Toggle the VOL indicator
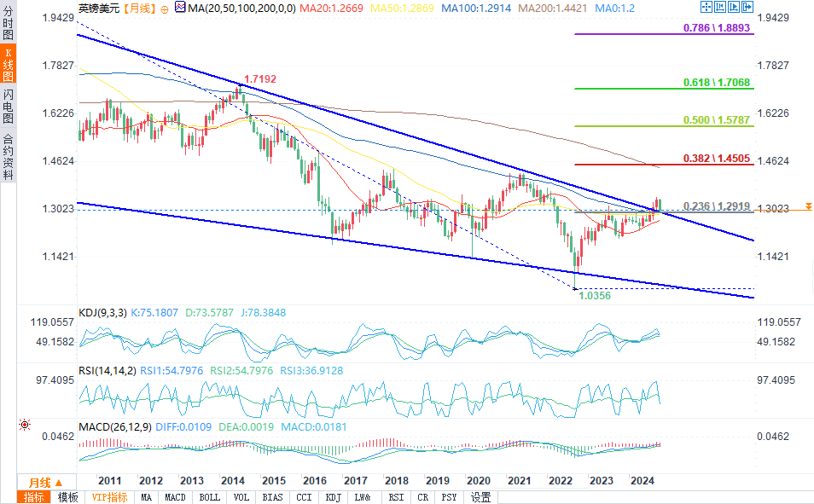This screenshot has width=814, height=504. pos(241,497)
